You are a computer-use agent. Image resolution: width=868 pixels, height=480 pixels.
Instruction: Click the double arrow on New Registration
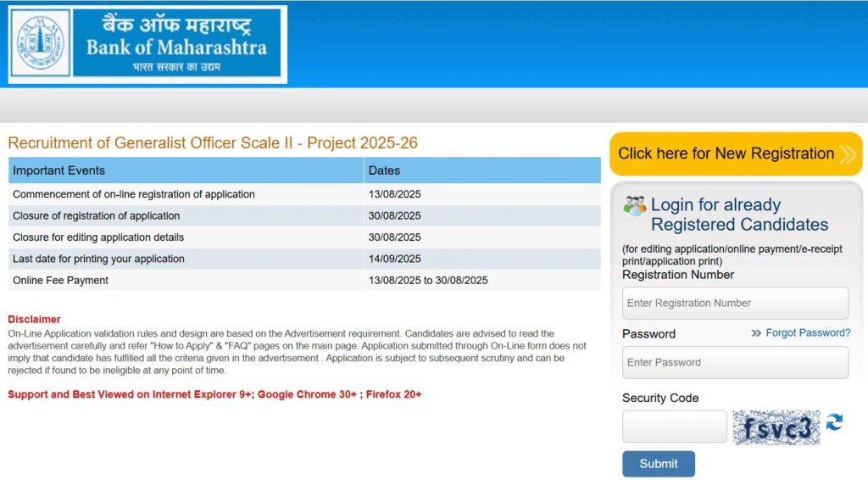(848, 153)
